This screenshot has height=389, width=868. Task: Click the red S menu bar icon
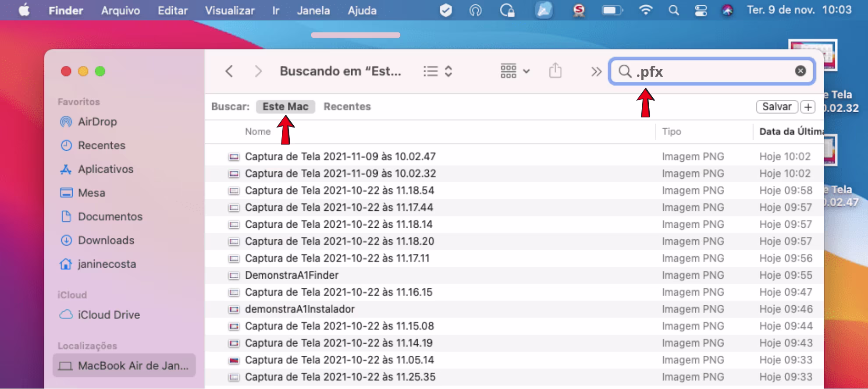(x=579, y=11)
